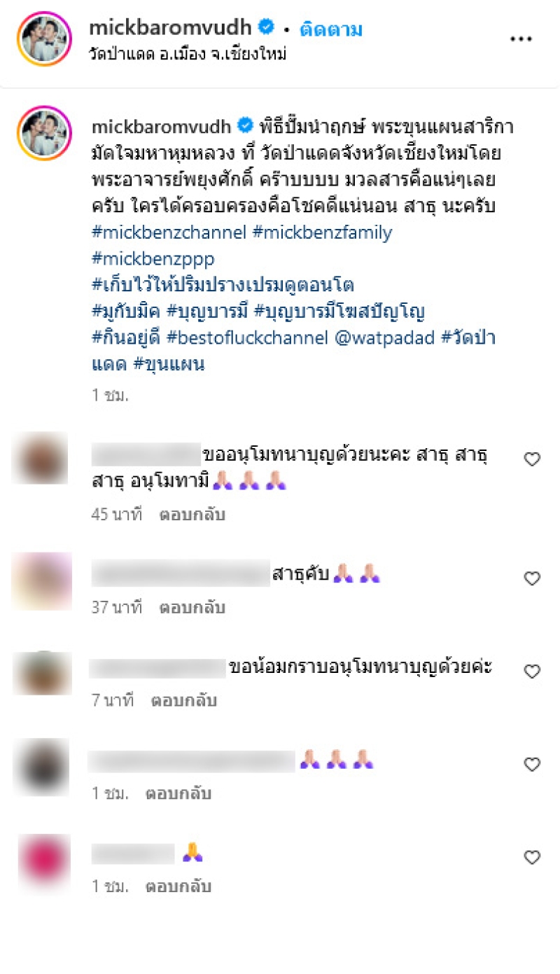560x974 pixels.
Task: Reply to the 7 นาที comment via ตอบกลับ
Action: click(x=184, y=700)
